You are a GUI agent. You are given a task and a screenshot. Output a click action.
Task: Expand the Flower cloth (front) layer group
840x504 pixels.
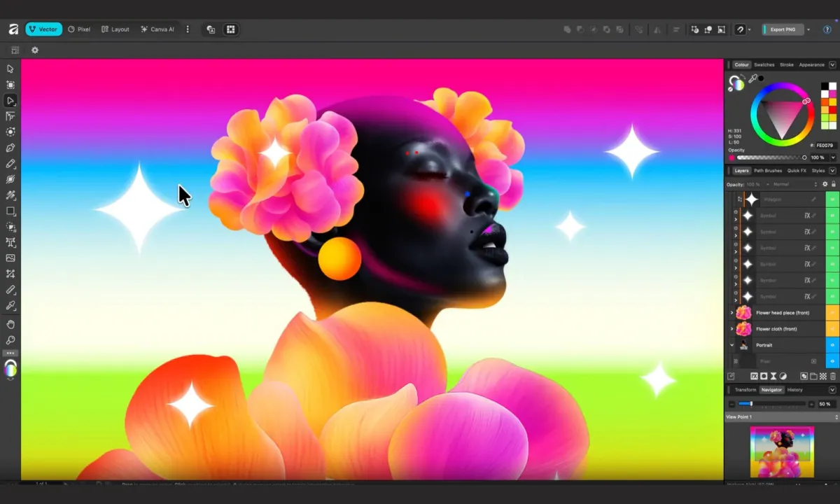coord(732,329)
